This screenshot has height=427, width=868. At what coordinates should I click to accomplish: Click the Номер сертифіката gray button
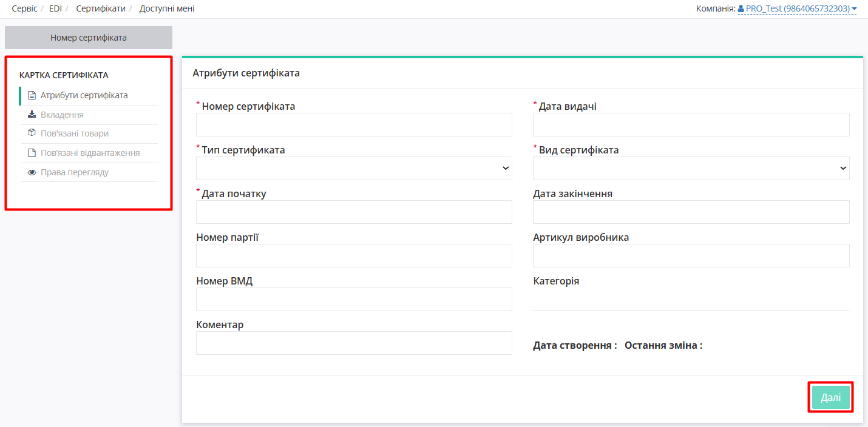[89, 38]
